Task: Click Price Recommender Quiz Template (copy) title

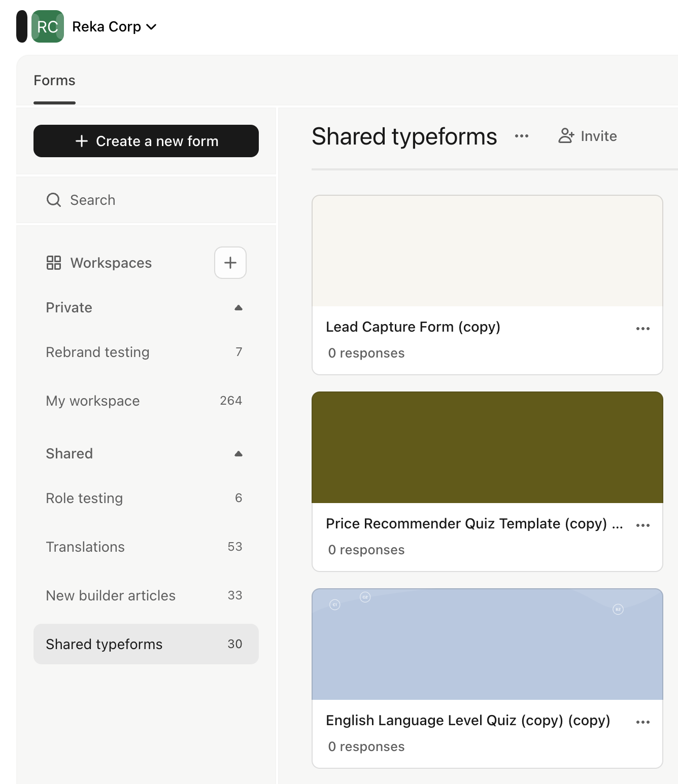Action: pos(474,524)
